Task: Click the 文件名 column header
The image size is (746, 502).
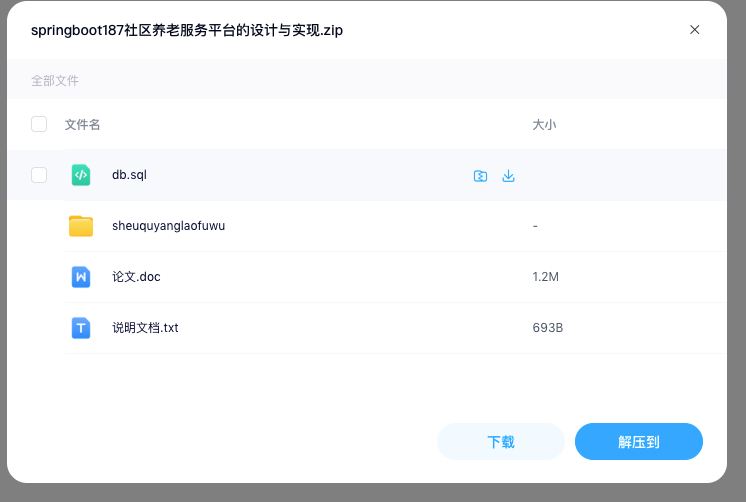Action: [82, 124]
